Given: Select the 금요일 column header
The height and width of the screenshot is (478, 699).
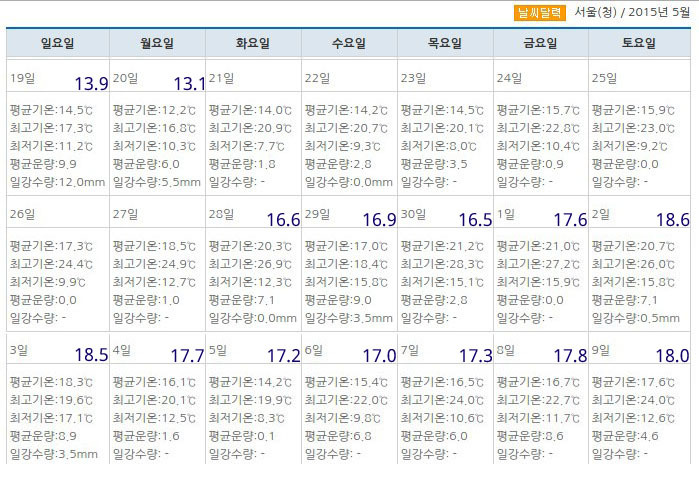Looking at the screenshot, I should pyautogui.click(x=540, y=43).
